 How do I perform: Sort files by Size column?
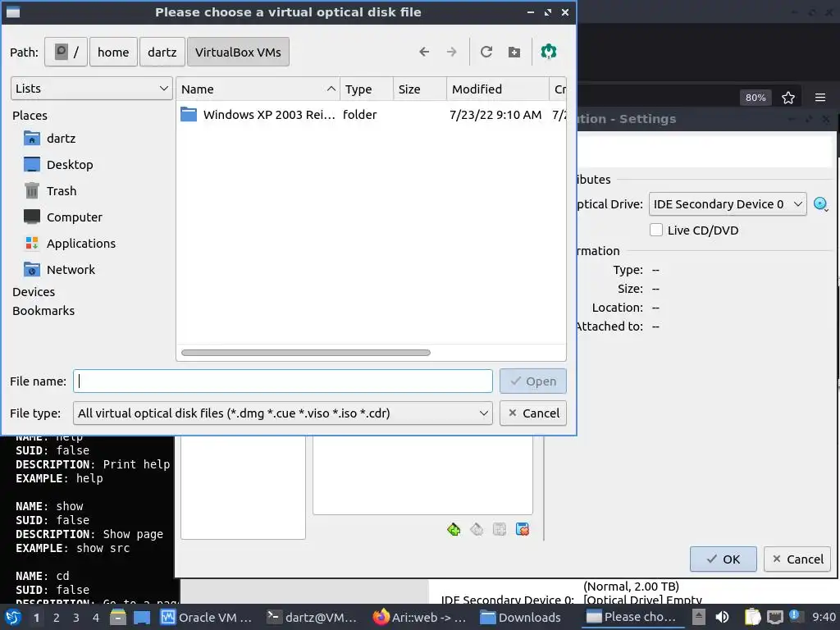tap(420, 89)
